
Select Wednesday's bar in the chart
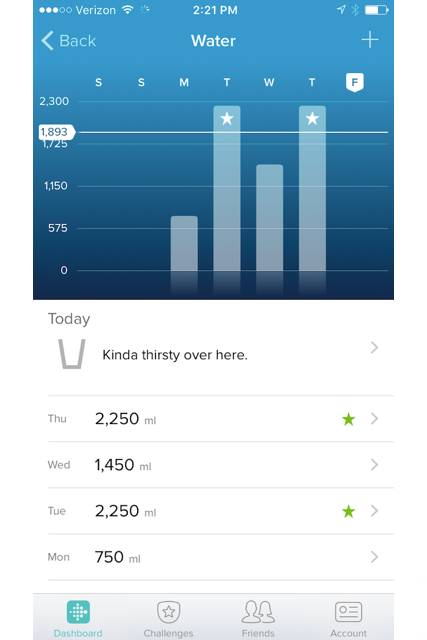coord(269,218)
